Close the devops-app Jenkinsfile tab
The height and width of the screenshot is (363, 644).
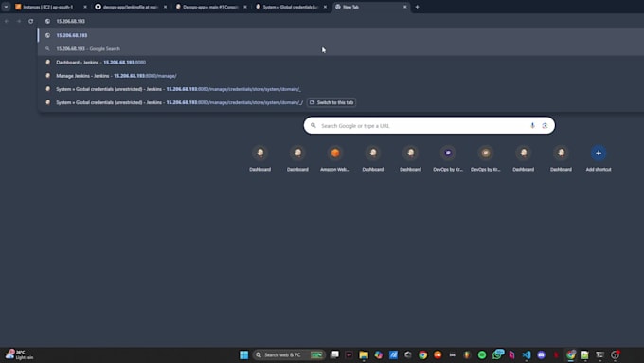pos(165,7)
